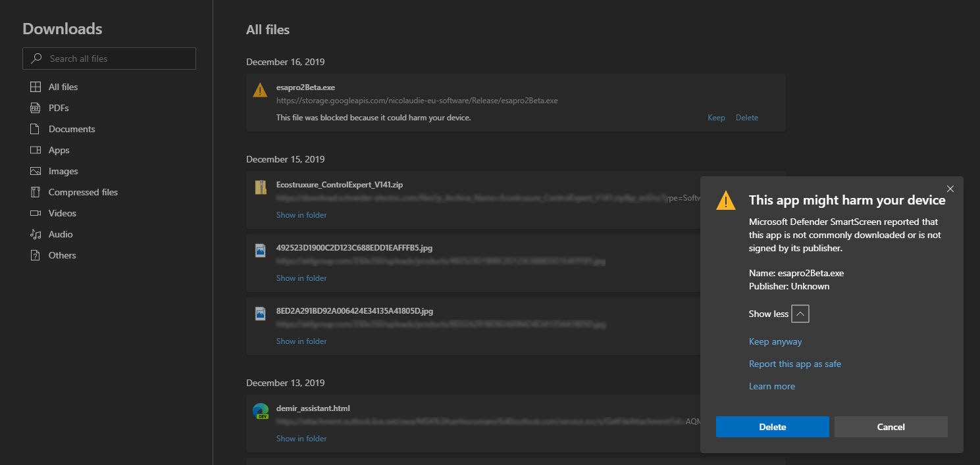The height and width of the screenshot is (465, 980).
Task: Click zip archive icon for Ecostruxure_ControlExpert_V141.zip
Action: pos(261,187)
